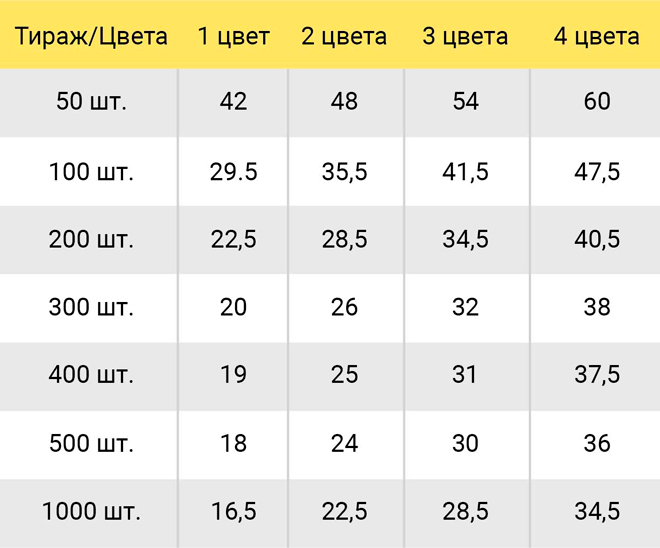660x548 pixels.
Task: Select price cell 42 for 50 шт.
Action: pos(234,101)
